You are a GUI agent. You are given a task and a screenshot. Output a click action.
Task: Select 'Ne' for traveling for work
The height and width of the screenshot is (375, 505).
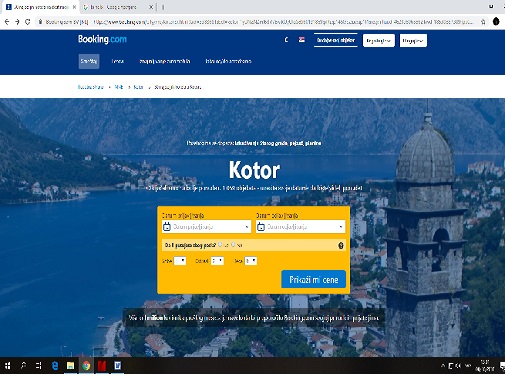coord(233,245)
